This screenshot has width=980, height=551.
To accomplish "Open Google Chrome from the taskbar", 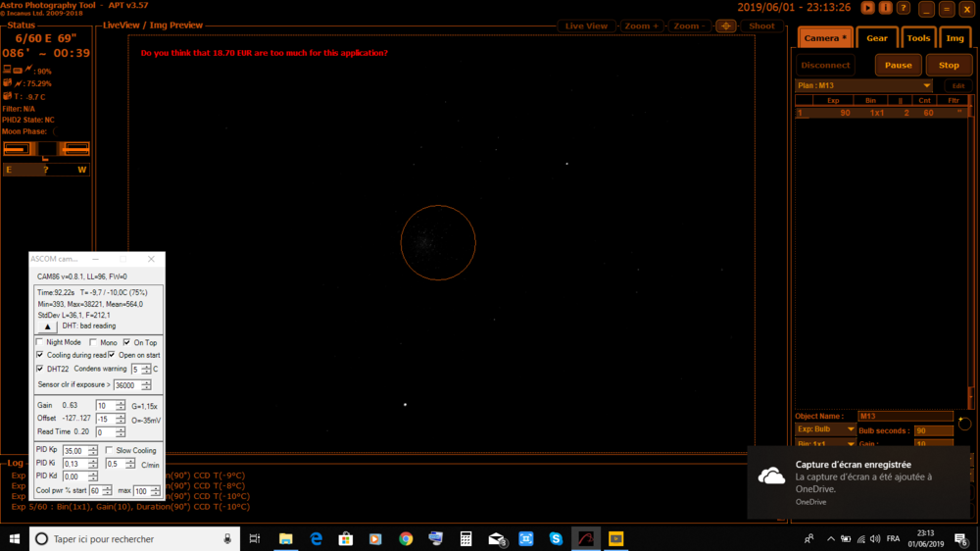I will pos(406,538).
